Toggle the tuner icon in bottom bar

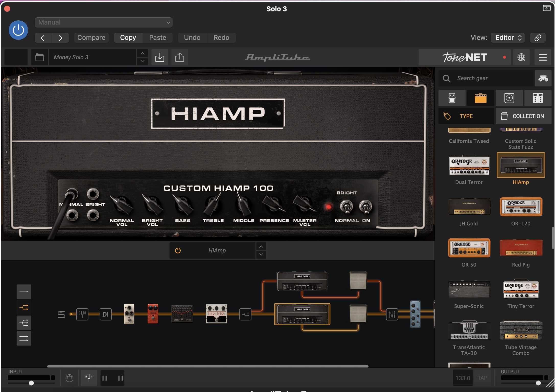tap(89, 378)
